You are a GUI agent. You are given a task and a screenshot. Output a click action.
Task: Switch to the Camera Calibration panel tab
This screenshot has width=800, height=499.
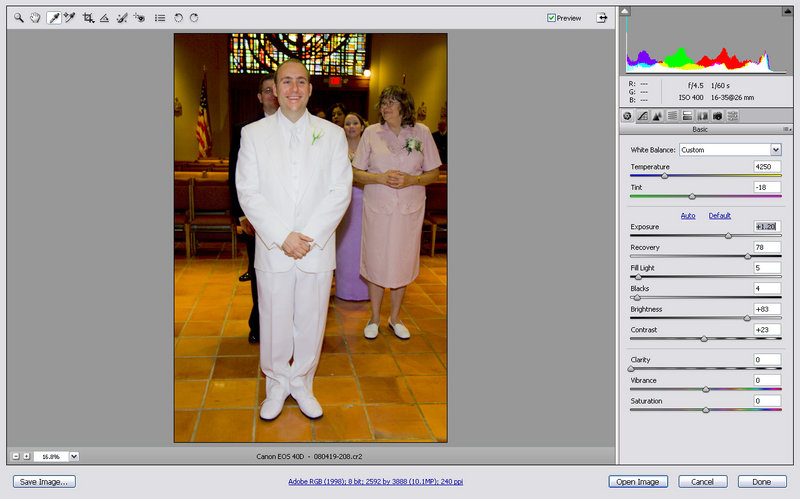(x=717, y=116)
